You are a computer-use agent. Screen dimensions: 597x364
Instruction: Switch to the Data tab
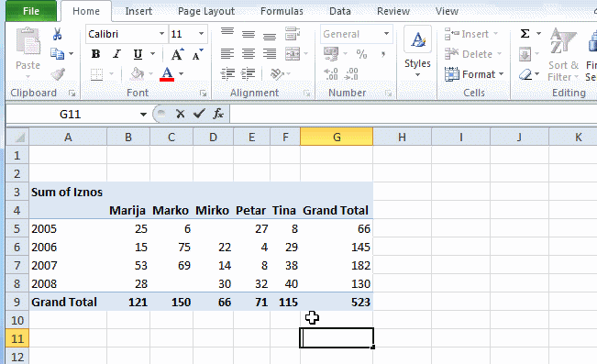(x=340, y=11)
